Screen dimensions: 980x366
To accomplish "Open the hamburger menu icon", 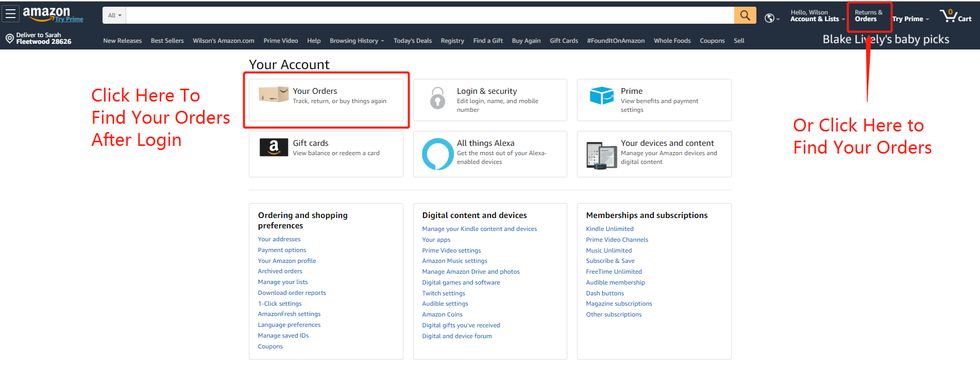I will (x=10, y=14).
